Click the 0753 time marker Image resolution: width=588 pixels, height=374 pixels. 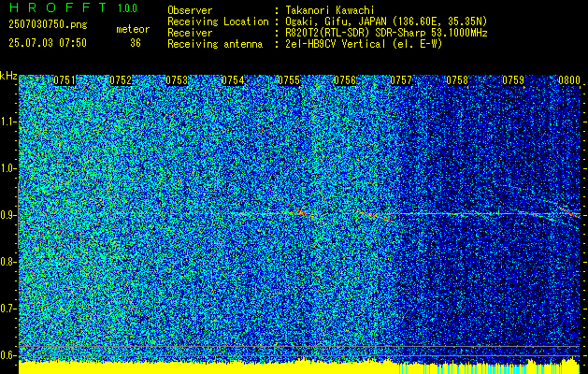click(x=177, y=80)
